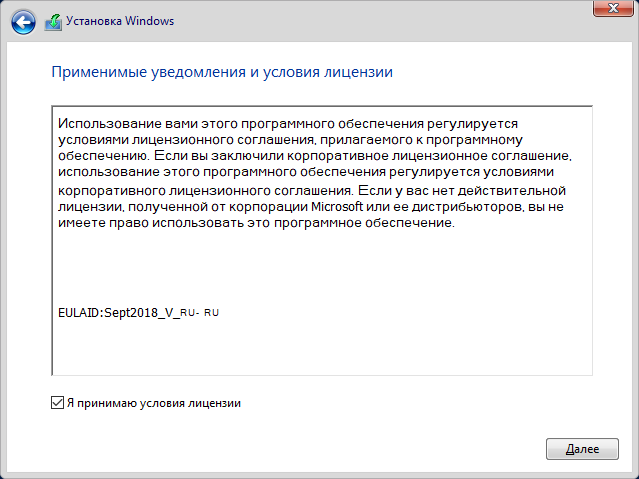Click the heading "Применимые уведомления и условия лицензии"

222,72
